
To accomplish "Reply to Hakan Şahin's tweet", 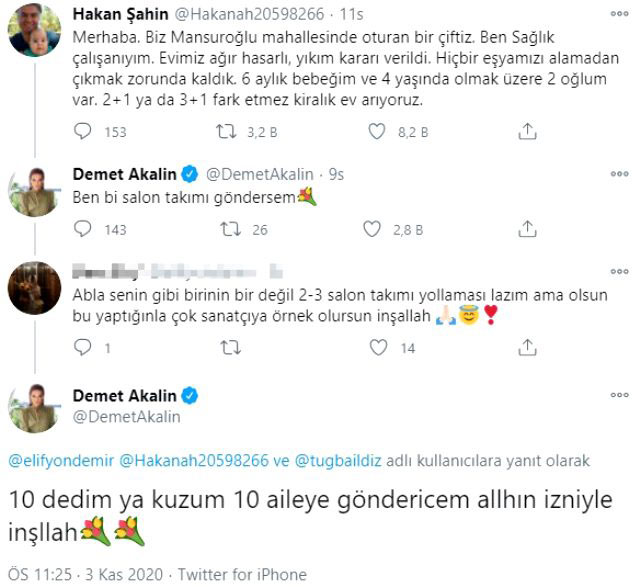I will click(x=84, y=131).
